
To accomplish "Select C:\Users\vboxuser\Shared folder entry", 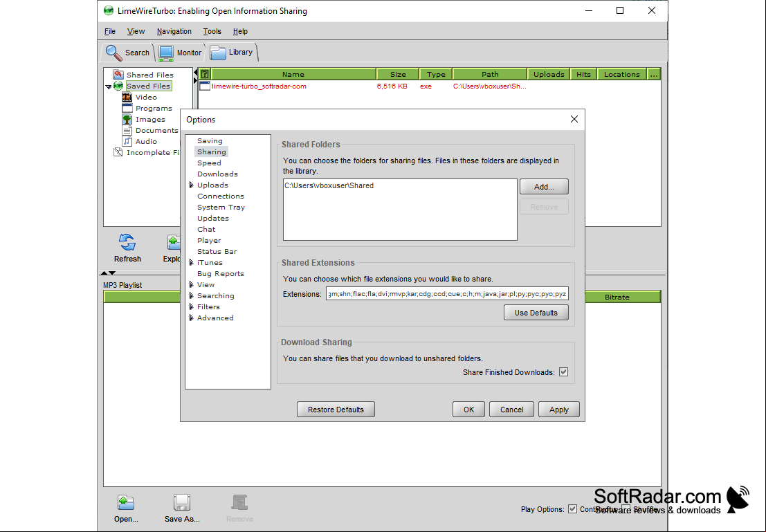I will (329, 185).
